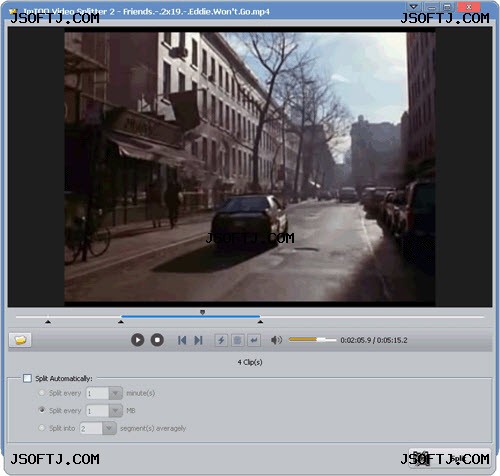This screenshot has height=476, width=500.
Task: Adjust the volume slider
Action: 313,340
